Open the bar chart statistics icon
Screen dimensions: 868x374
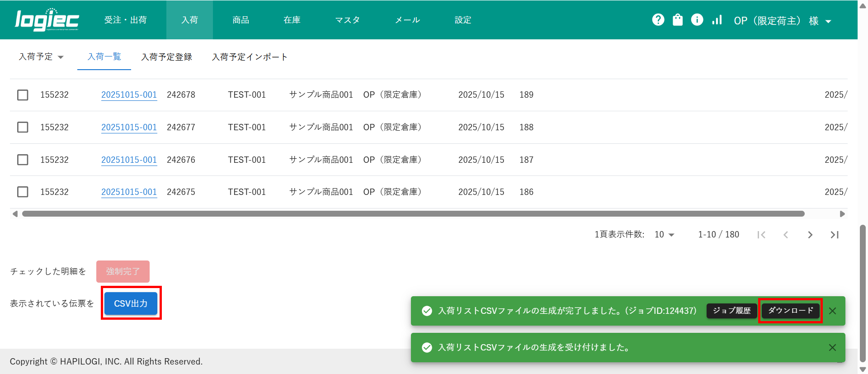click(717, 20)
